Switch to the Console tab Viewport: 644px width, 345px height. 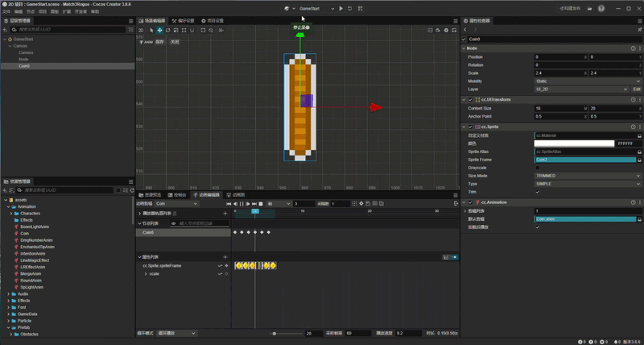[178, 195]
